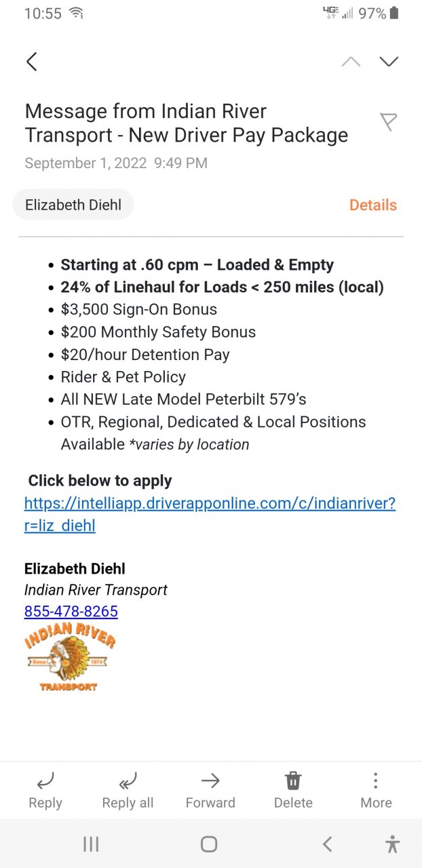Go to previous email with up chevron
The image size is (422, 868).
click(351, 62)
